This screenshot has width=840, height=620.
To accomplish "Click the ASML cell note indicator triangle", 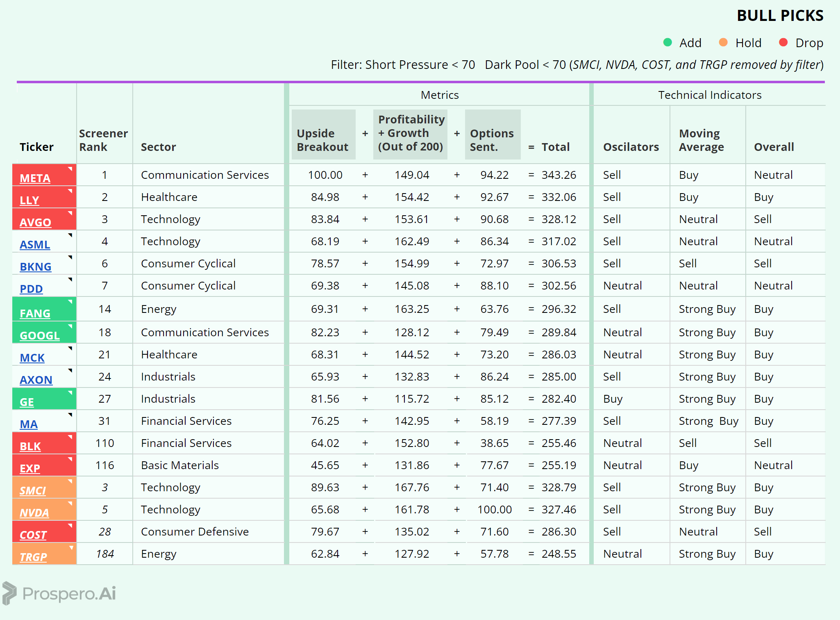I will click(70, 235).
